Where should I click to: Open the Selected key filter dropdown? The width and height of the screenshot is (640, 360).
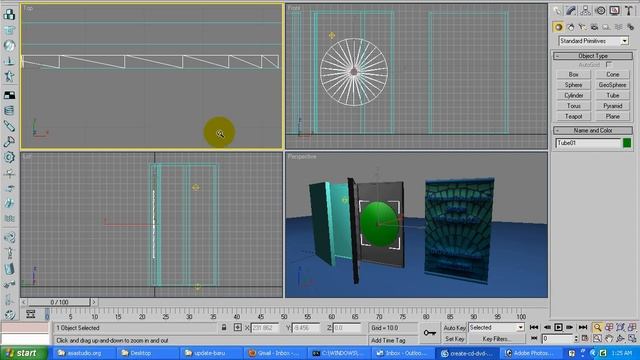tap(496, 328)
